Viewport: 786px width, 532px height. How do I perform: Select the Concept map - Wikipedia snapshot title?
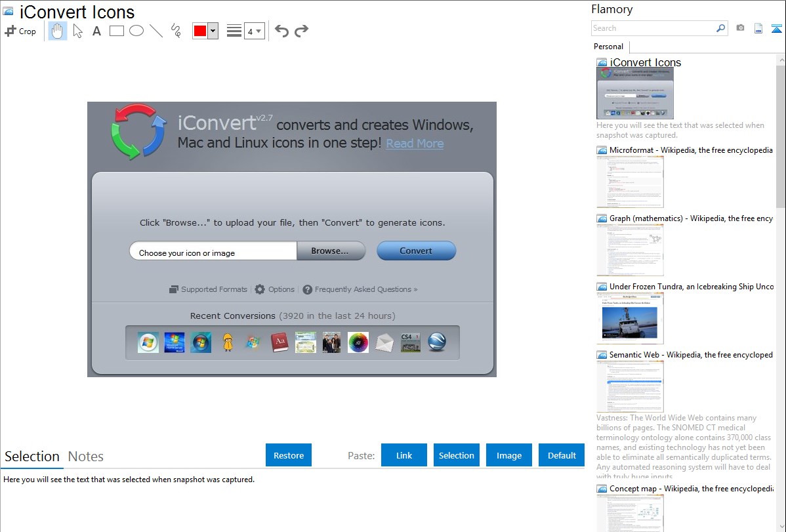691,489
